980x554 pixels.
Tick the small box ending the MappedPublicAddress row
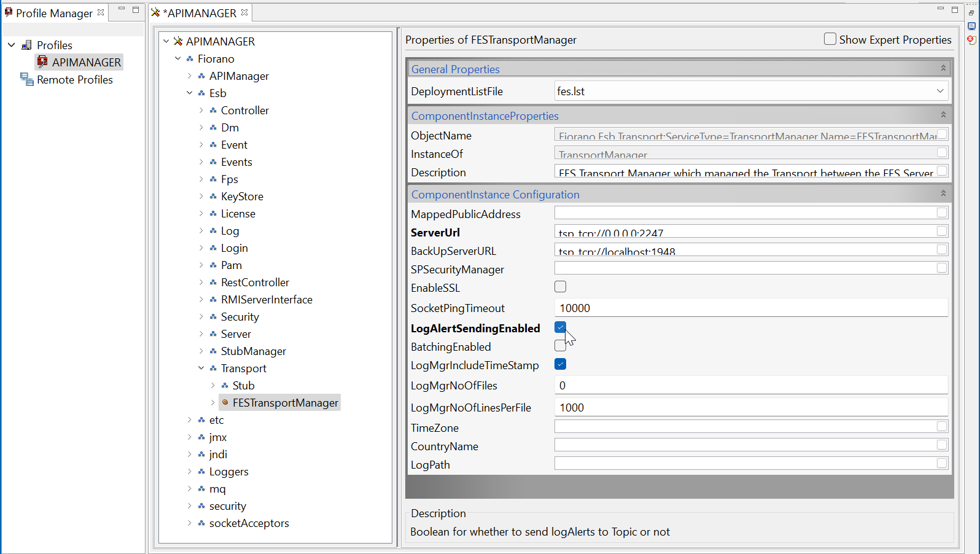(942, 213)
